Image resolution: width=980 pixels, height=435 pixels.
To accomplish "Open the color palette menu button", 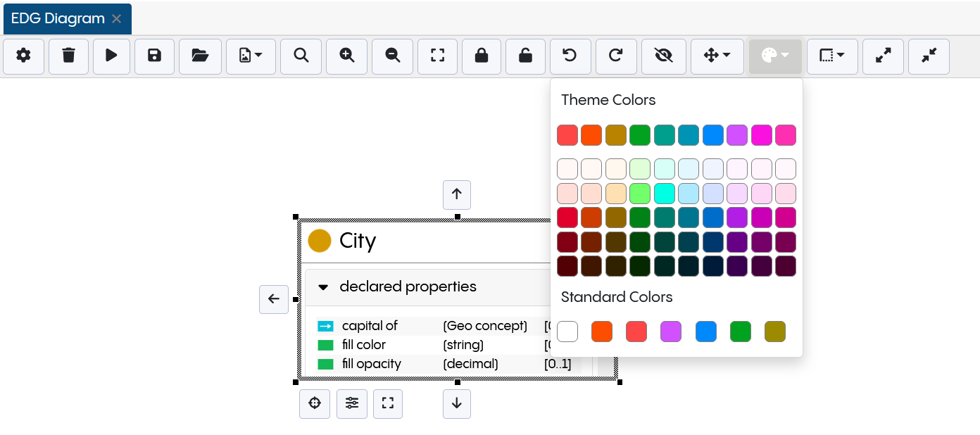I will point(775,56).
